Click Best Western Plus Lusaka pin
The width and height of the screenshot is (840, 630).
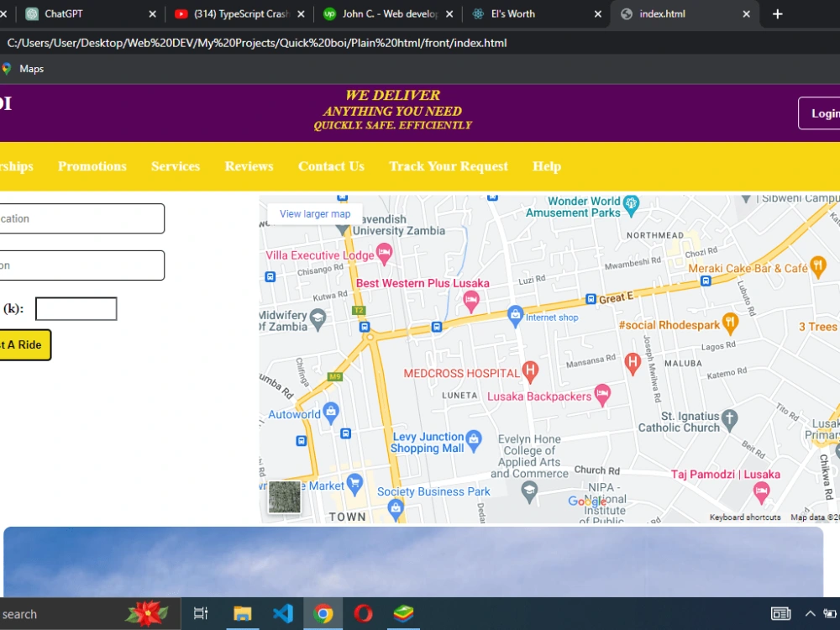471,301
